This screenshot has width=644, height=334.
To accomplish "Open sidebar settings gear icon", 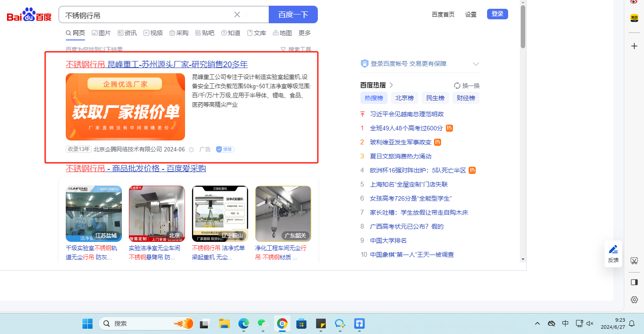I will point(634,300).
